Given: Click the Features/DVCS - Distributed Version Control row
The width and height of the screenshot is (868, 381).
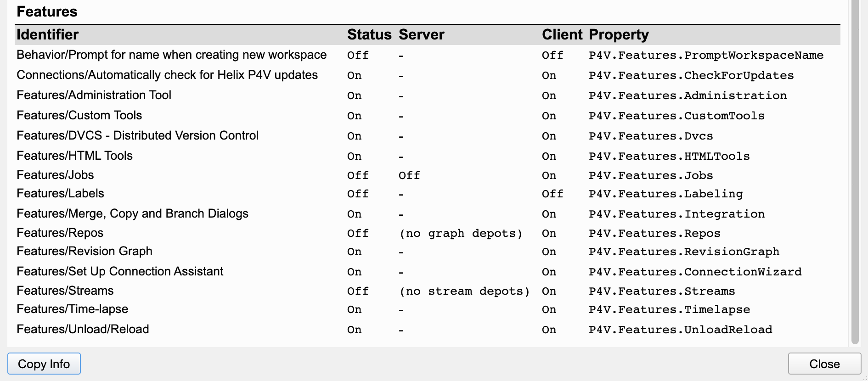Looking at the screenshot, I should [137, 135].
